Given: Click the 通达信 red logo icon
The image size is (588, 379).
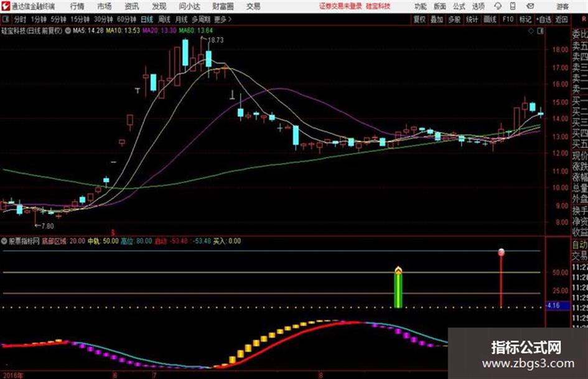Looking at the screenshot, I should point(5,6).
